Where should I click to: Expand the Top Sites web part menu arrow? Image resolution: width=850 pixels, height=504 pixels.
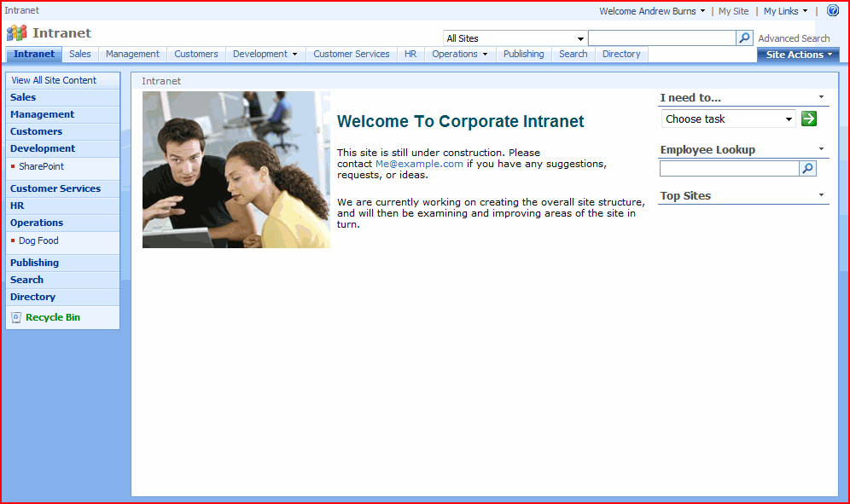(821, 195)
